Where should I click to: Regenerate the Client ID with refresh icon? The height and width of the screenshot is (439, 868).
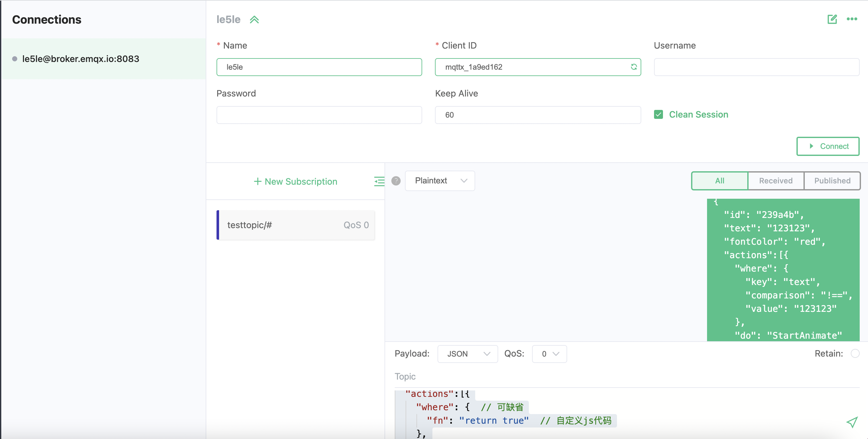click(x=634, y=67)
